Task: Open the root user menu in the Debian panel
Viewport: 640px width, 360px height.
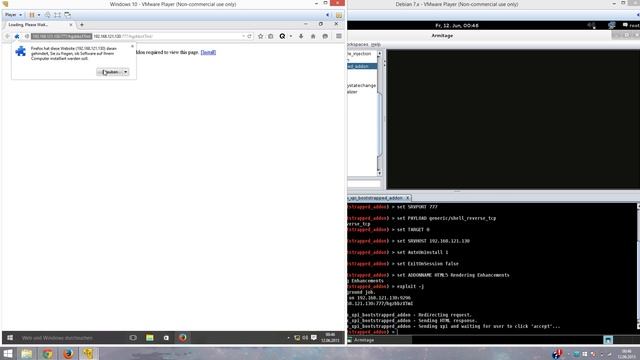Action: pos(631,25)
